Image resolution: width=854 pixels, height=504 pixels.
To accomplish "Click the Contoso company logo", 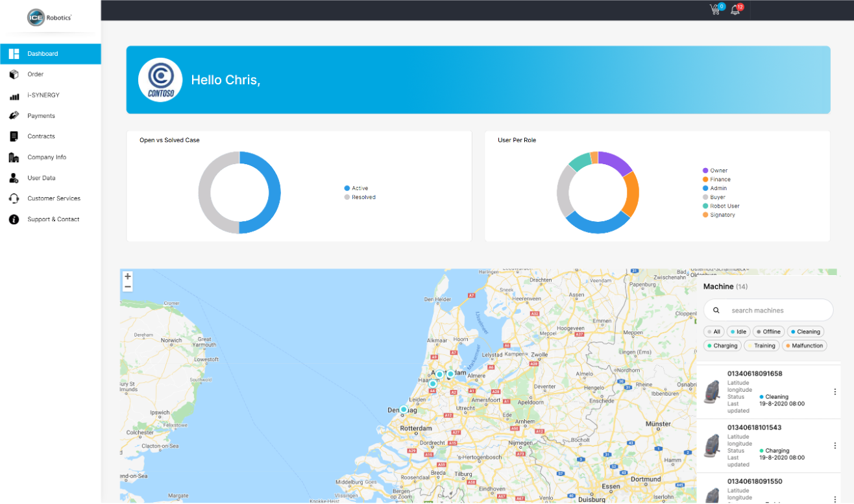I will [160, 80].
